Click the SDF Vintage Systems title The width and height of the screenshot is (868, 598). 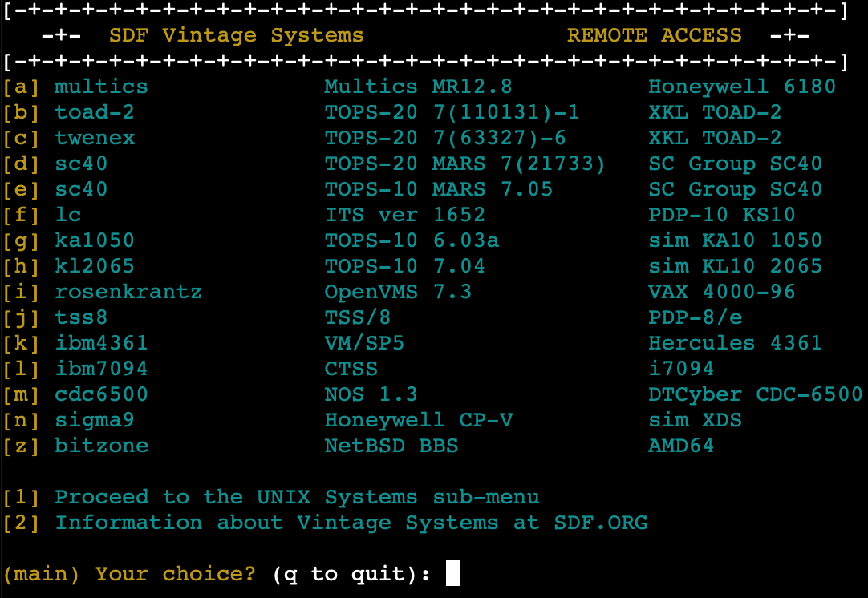[236, 35]
